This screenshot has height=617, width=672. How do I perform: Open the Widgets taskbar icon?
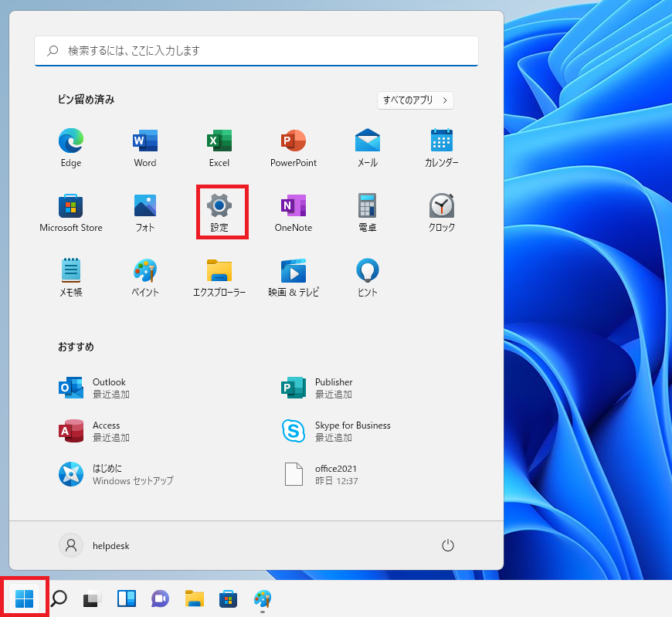pos(127,598)
